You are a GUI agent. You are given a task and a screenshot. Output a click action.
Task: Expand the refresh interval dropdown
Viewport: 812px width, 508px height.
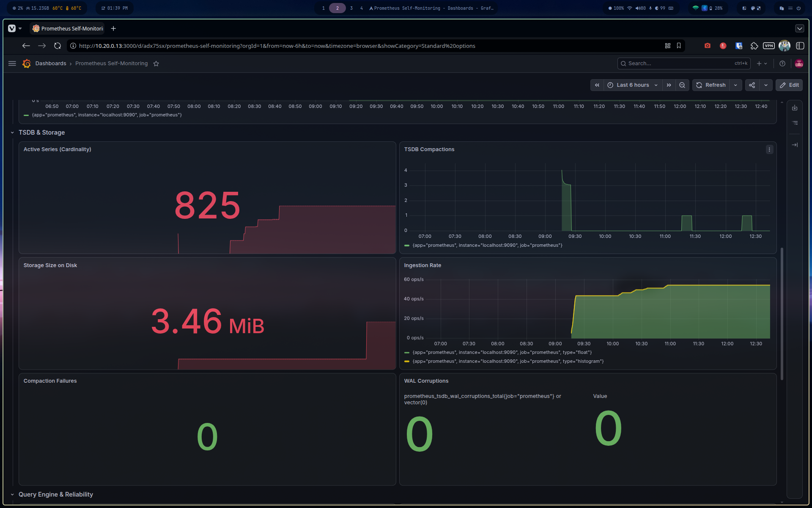735,85
